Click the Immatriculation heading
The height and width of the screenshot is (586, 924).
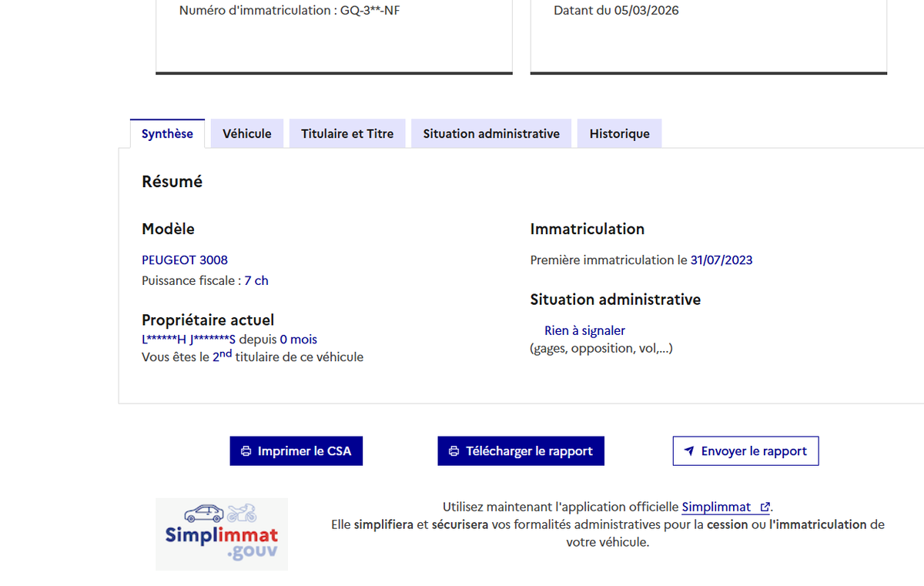click(588, 229)
